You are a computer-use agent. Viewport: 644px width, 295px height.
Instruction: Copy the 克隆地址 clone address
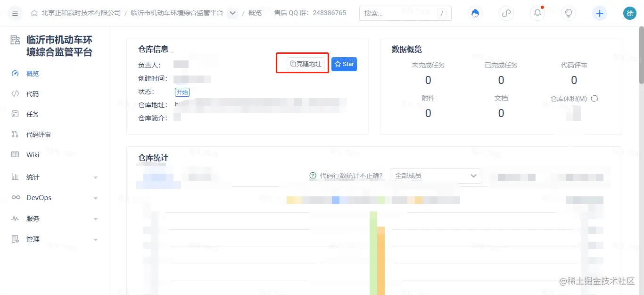coord(305,64)
